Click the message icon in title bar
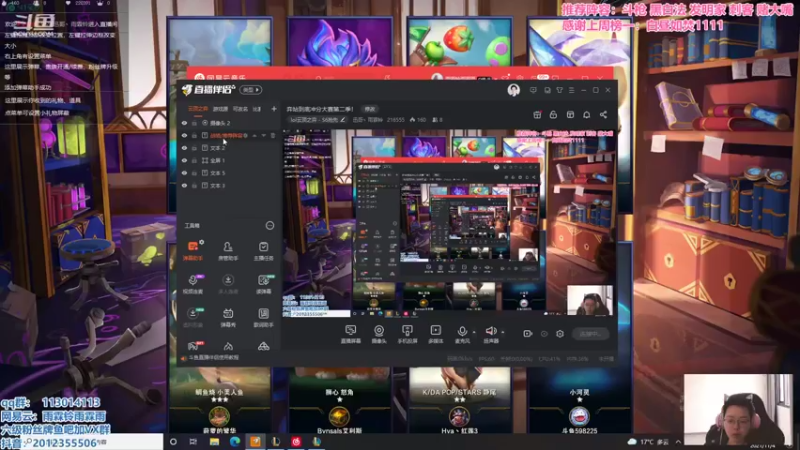800x450 pixels. (533, 90)
